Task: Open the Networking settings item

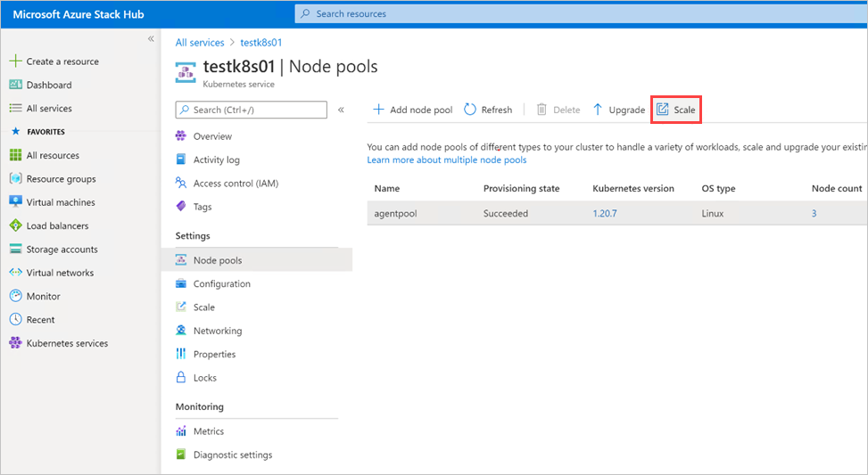Action: click(x=217, y=331)
